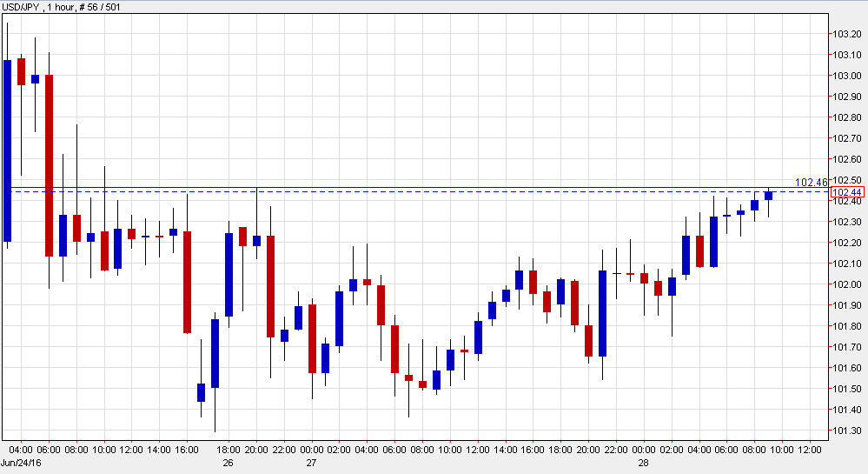Click the date label 26 on time axis
Image resolution: width=868 pixels, height=474 pixels.
pyautogui.click(x=228, y=463)
